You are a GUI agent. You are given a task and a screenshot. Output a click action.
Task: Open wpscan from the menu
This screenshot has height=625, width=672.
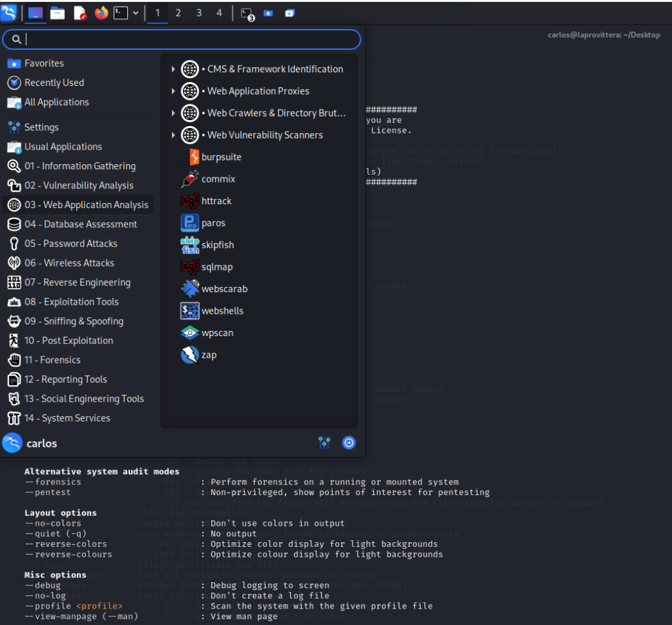217,333
